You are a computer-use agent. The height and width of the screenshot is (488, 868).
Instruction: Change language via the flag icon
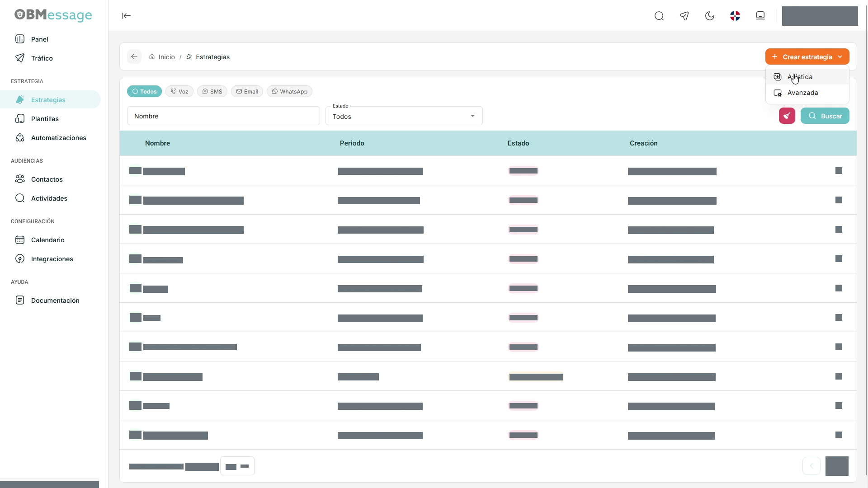pos(735,16)
